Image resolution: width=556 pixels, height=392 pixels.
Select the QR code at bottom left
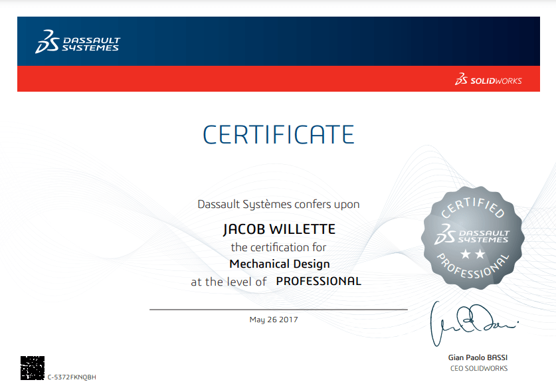[32, 367]
